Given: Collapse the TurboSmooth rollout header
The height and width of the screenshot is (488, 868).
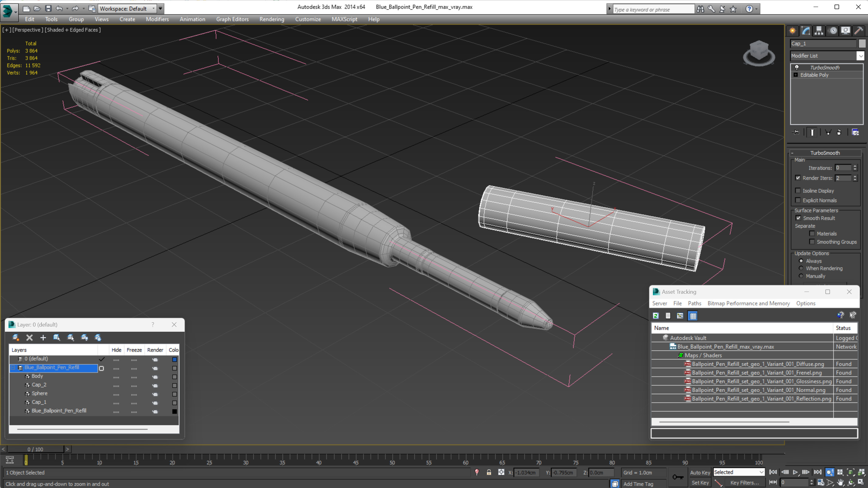Looking at the screenshot, I should coord(825,153).
